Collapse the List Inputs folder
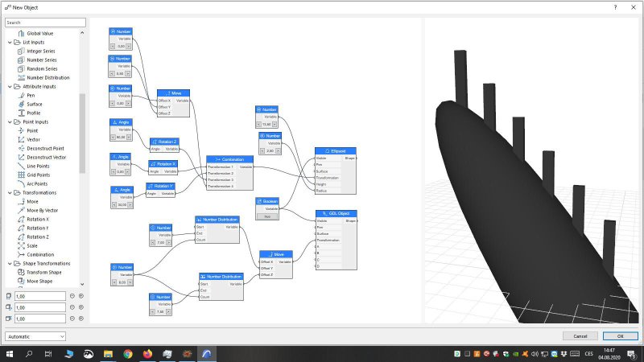Image resolution: width=644 pixels, height=362 pixels. point(10,43)
